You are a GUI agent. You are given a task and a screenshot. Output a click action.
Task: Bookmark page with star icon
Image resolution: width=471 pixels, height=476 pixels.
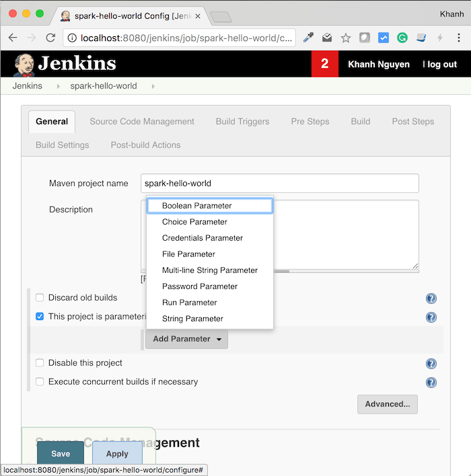pos(345,38)
